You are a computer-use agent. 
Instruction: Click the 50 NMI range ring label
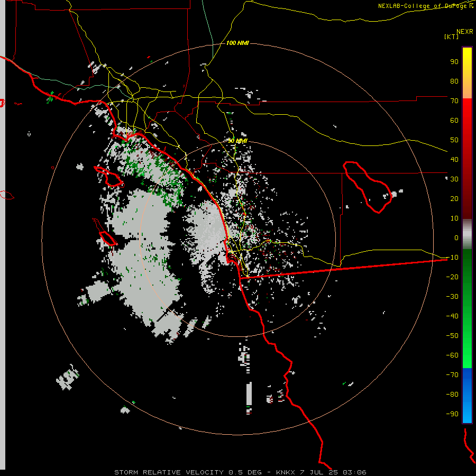[237, 141]
